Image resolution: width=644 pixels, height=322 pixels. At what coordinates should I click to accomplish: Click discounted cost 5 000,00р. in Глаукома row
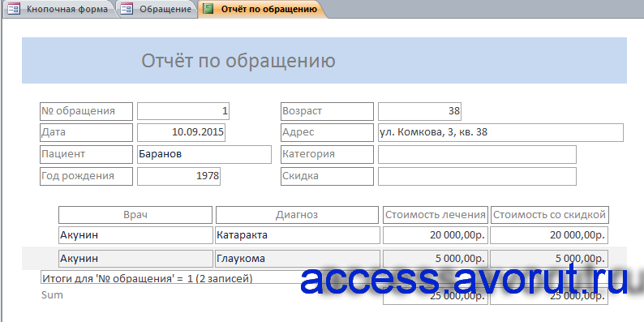(549, 259)
